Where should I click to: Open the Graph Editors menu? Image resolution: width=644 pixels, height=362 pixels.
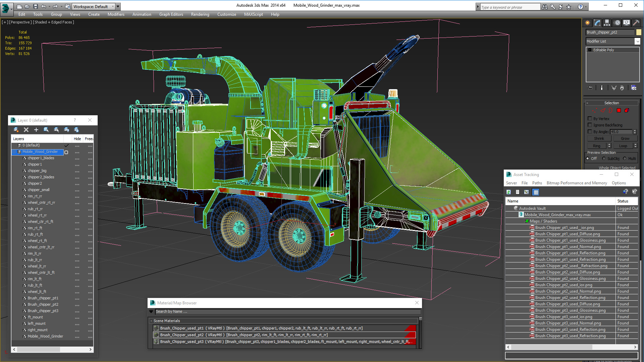pos(171,14)
